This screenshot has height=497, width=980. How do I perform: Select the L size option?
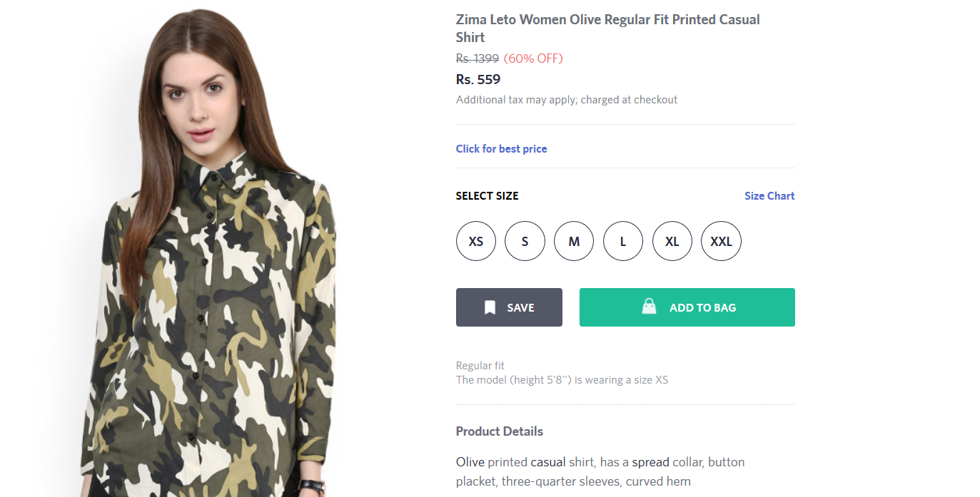[623, 241]
